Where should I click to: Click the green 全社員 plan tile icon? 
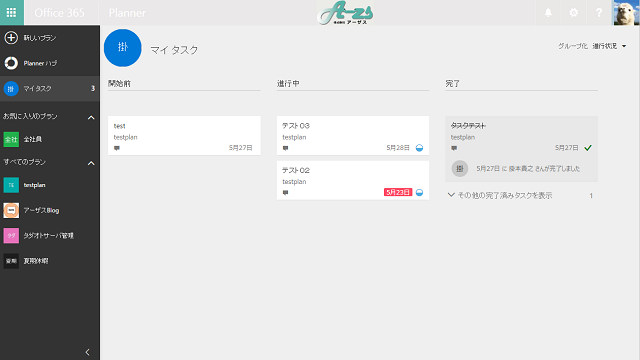(11, 139)
